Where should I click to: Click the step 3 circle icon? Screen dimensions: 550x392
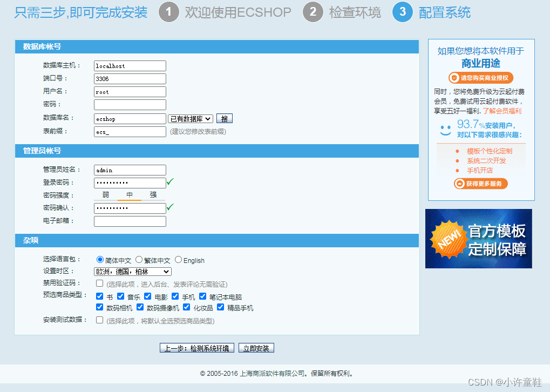[401, 12]
